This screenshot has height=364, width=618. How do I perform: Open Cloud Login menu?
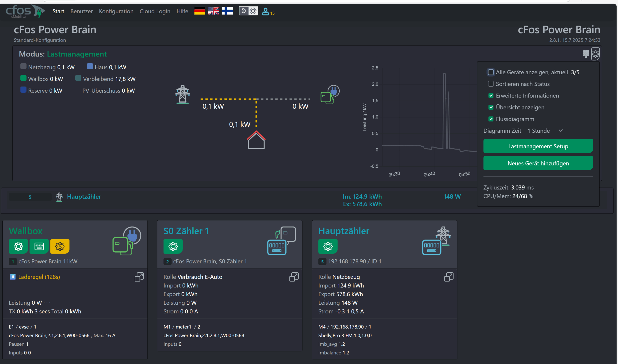(155, 11)
